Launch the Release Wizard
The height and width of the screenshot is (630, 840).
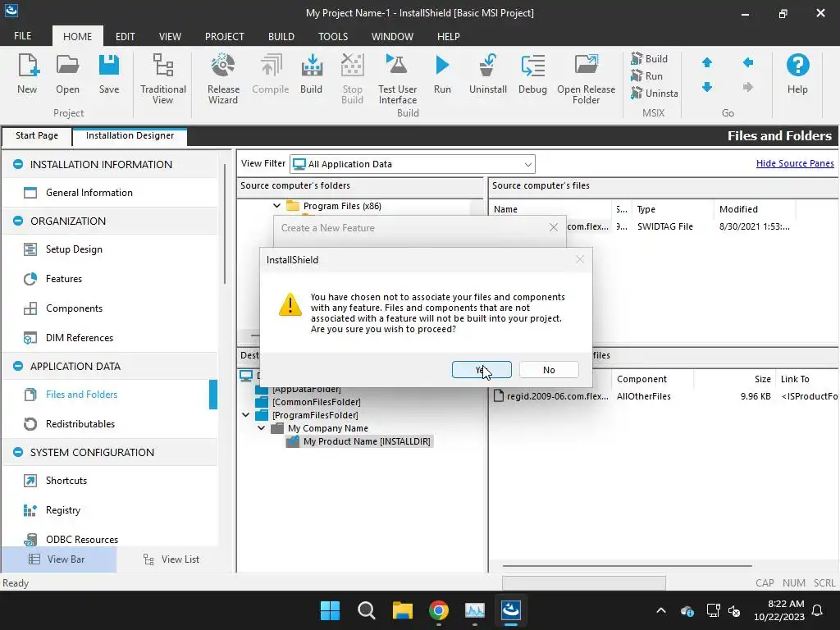pyautogui.click(x=223, y=79)
